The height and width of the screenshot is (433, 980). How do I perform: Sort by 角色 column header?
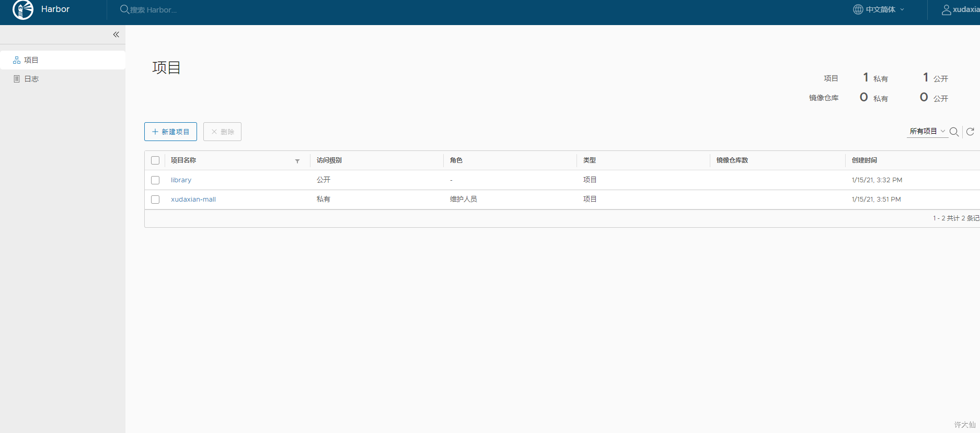click(x=456, y=160)
